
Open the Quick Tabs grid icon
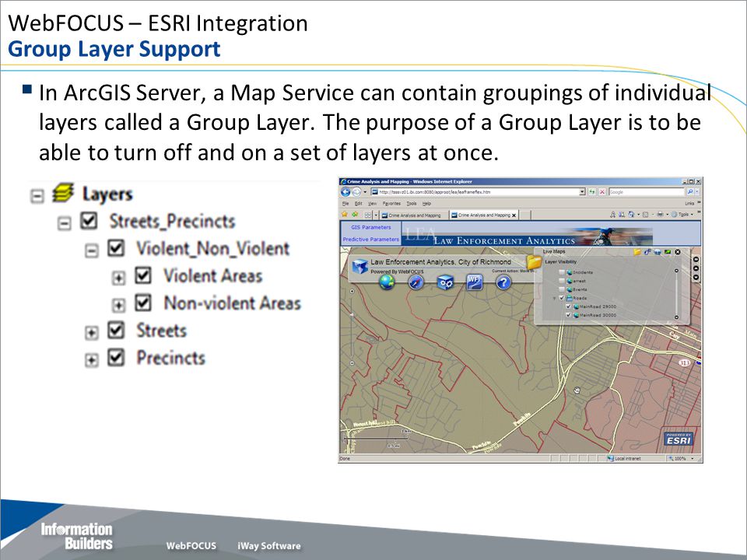[x=368, y=215]
